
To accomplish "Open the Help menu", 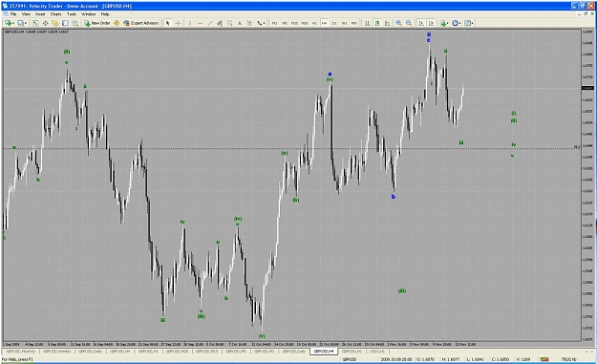I will (x=105, y=14).
